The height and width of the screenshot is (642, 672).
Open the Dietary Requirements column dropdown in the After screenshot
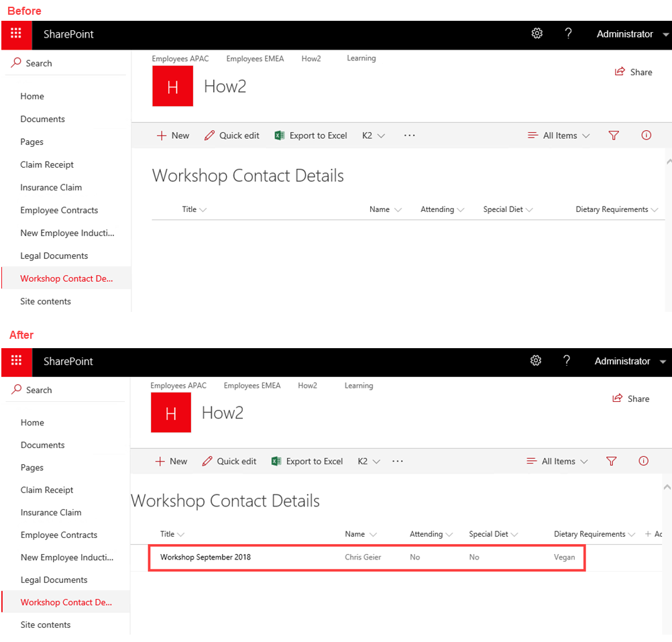pos(631,535)
